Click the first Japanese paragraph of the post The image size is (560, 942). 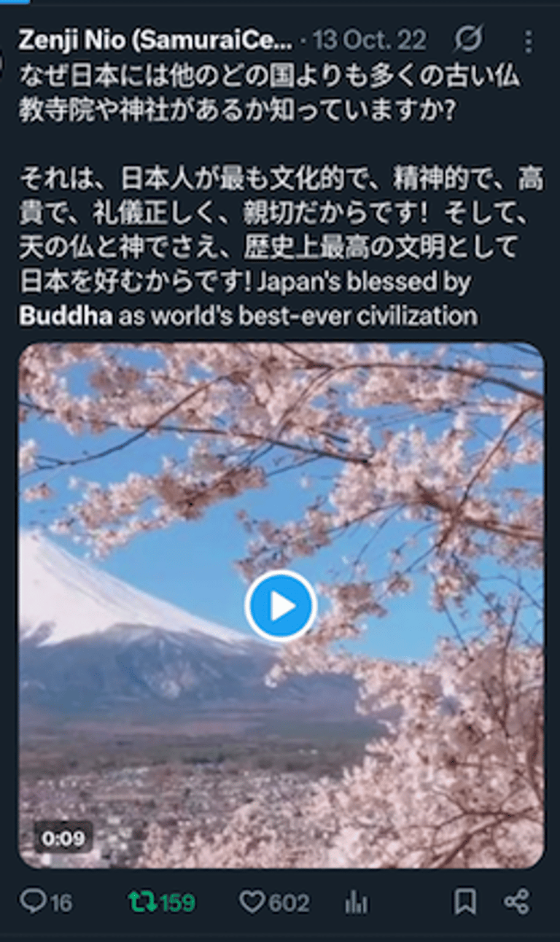click(x=270, y=93)
